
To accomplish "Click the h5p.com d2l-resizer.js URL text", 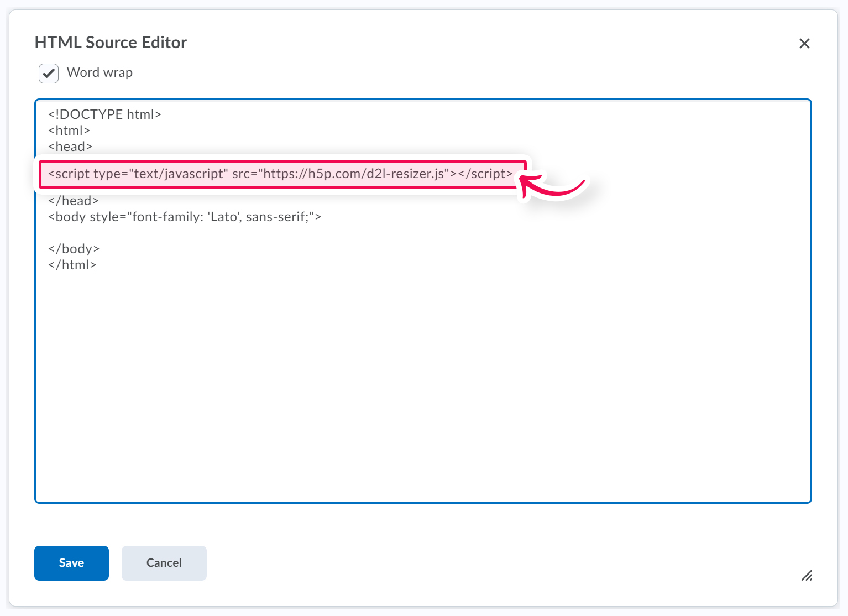I will click(x=354, y=174).
